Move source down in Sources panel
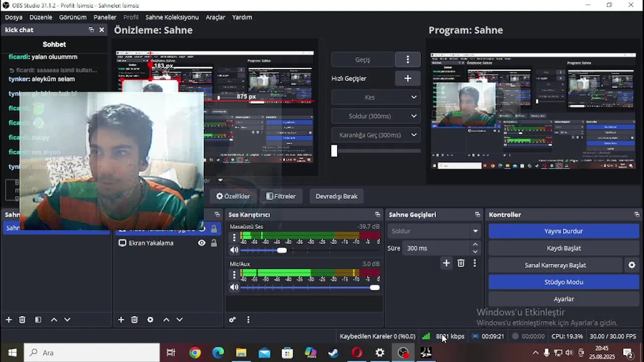The image size is (644, 362). point(179,319)
